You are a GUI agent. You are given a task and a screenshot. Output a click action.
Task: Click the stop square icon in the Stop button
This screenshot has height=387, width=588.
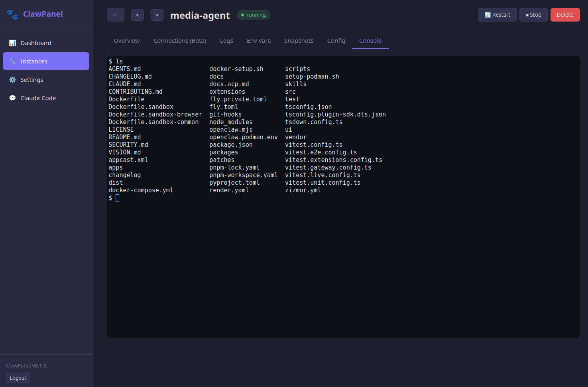tap(528, 14)
